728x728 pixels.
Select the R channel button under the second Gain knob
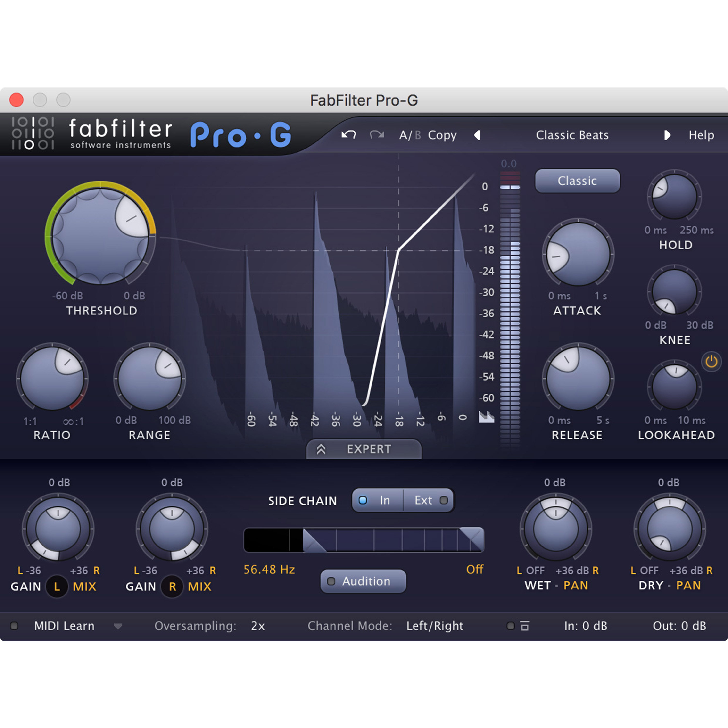point(172,587)
